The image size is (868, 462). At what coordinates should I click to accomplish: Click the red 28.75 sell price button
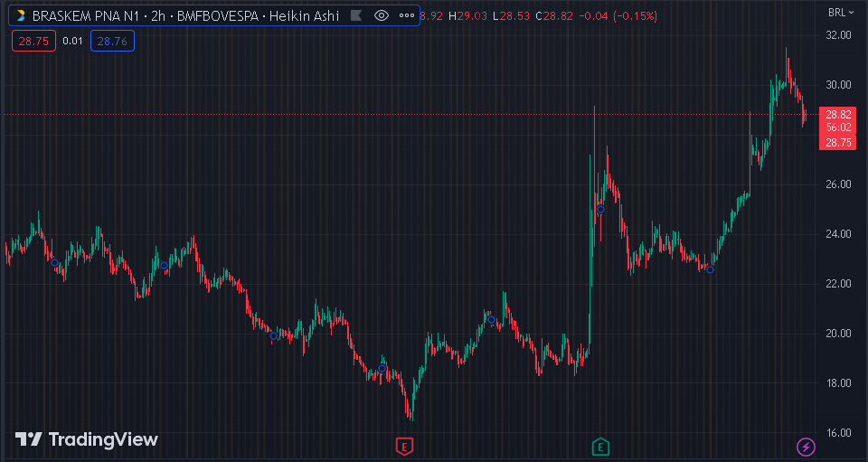click(33, 41)
